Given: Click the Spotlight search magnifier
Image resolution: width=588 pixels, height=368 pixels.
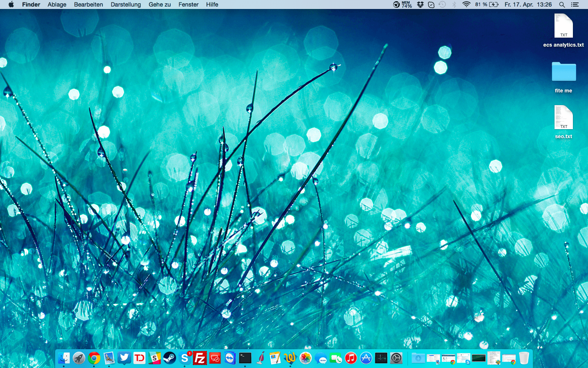Looking at the screenshot, I should pyautogui.click(x=562, y=4).
